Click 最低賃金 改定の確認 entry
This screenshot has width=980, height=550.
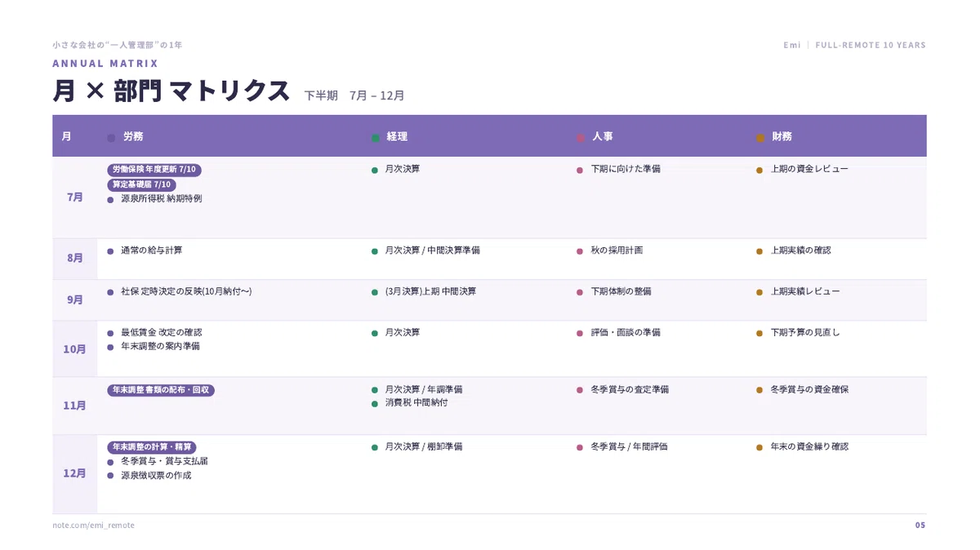click(x=161, y=333)
